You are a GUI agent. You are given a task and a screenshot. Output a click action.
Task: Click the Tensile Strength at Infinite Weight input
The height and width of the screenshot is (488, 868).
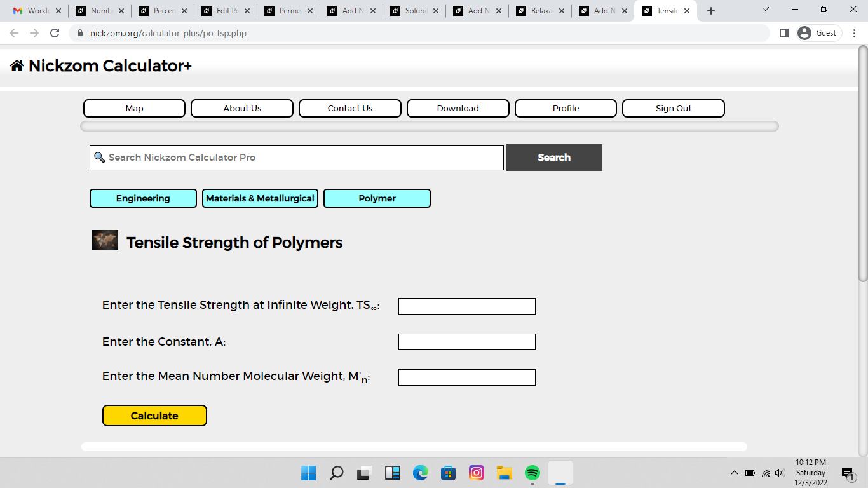pos(467,306)
